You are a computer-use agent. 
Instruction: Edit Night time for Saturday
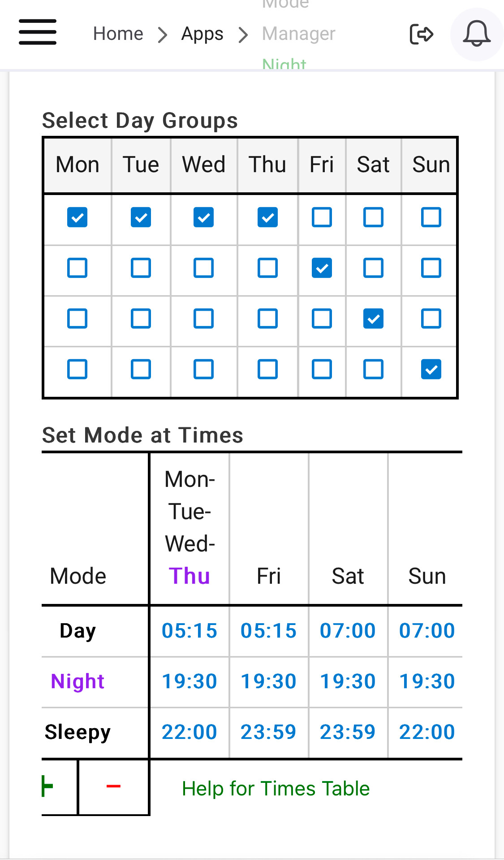[x=348, y=681]
